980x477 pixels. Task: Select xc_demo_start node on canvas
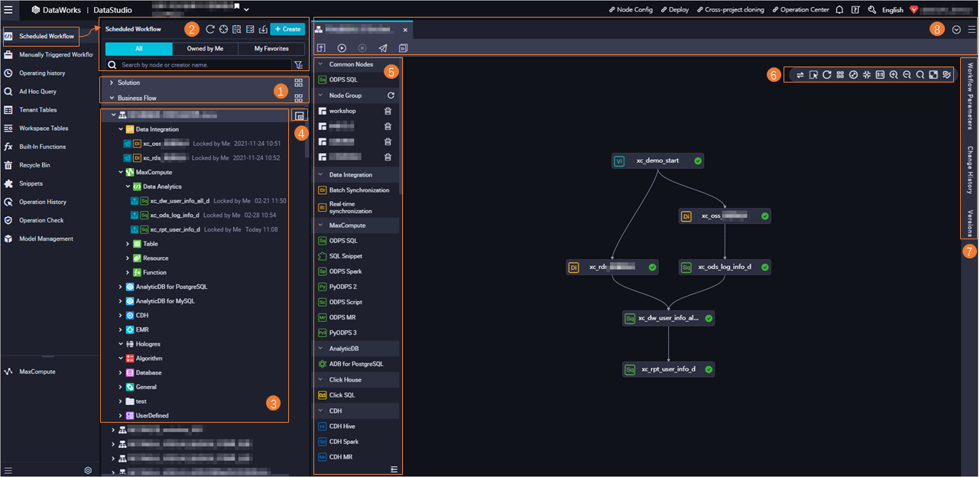[658, 161]
